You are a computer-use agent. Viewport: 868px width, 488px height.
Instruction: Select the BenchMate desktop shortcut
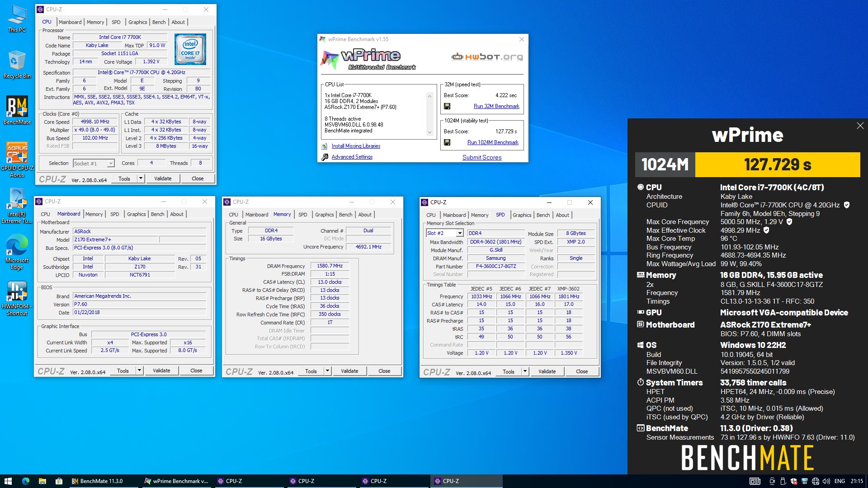[17, 110]
